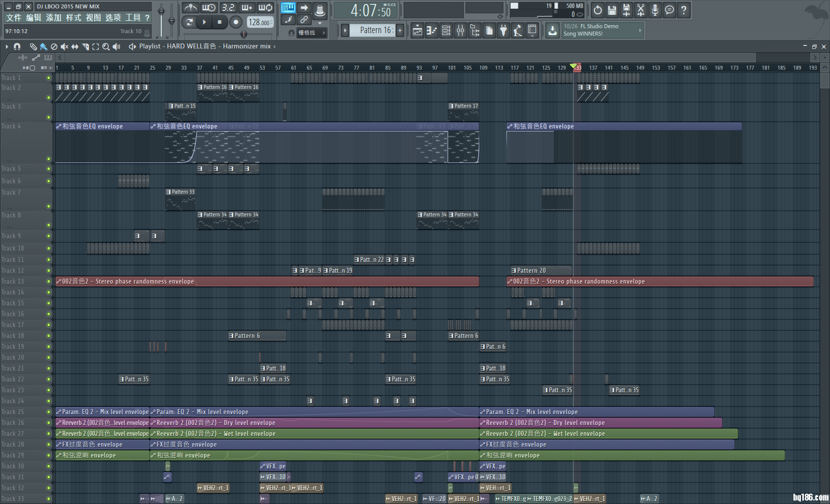Expand the arrow after Harmonizer mix title
The image size is (830, 504).
coord(275,46)
